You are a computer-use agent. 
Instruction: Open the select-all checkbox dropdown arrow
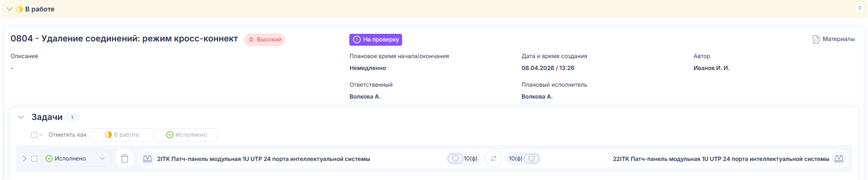41,135
